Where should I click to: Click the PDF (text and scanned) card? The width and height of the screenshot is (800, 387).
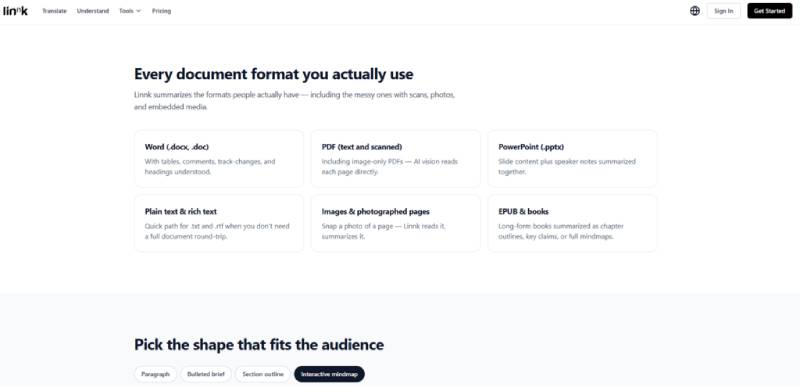coord(395,159)
